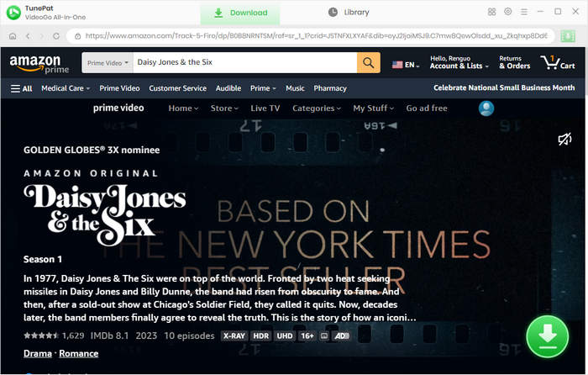588x375 pixels.
Task: Click the US flag icon
Action: click(x=397, y=65)
